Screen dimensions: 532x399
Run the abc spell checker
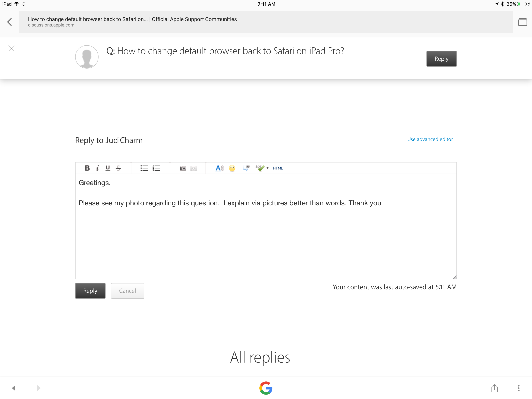tap(260, 168)
